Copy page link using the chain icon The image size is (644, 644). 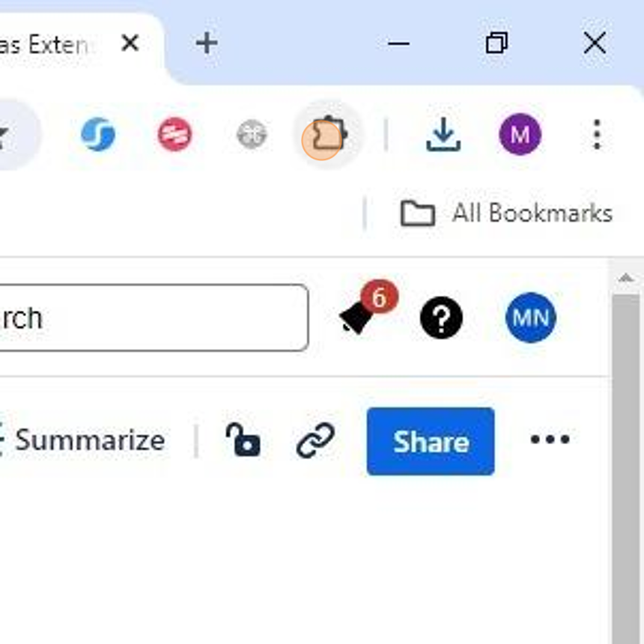pos(315,440)
